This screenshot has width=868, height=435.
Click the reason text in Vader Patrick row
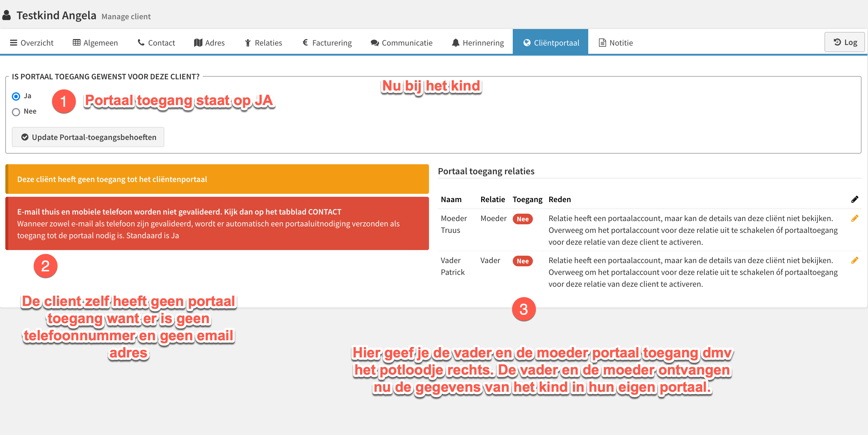point(693,272)
